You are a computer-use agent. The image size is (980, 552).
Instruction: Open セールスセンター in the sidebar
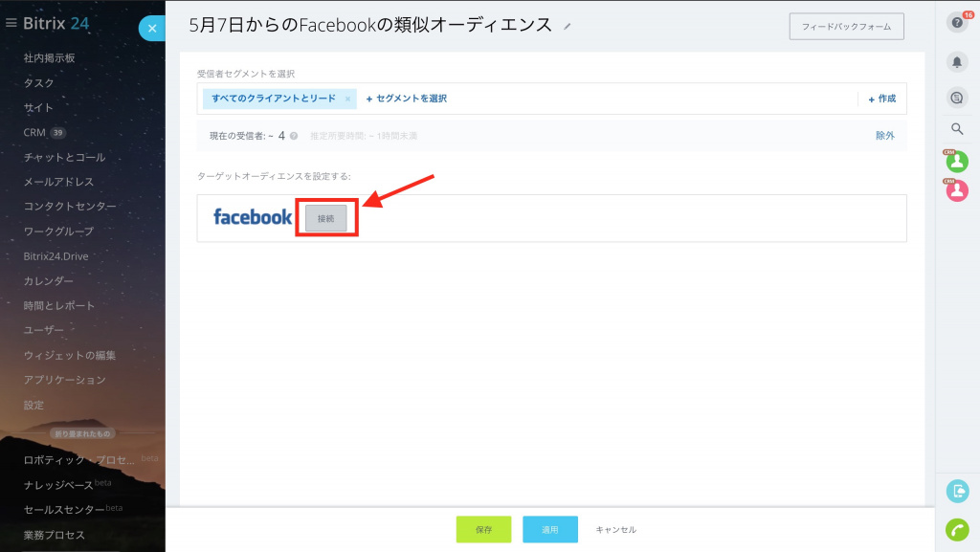tap(64, 510)
